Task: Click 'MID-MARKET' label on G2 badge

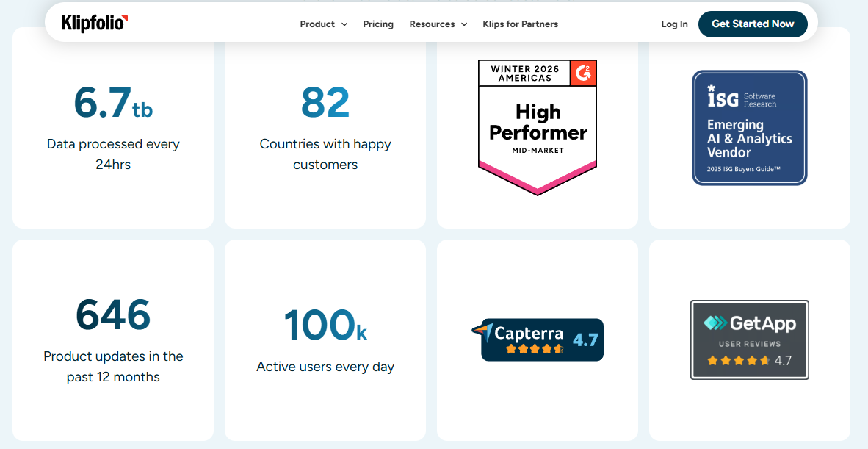Action: point(538,151)
